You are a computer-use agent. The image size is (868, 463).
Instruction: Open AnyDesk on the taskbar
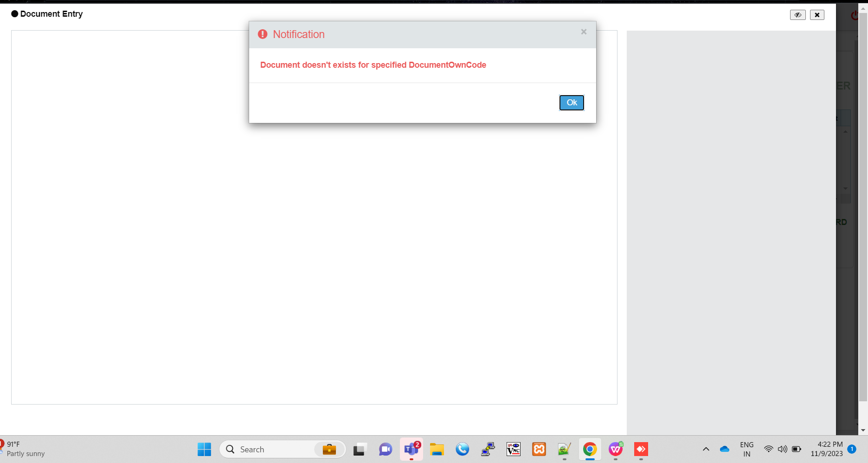[x=641, y=449]
